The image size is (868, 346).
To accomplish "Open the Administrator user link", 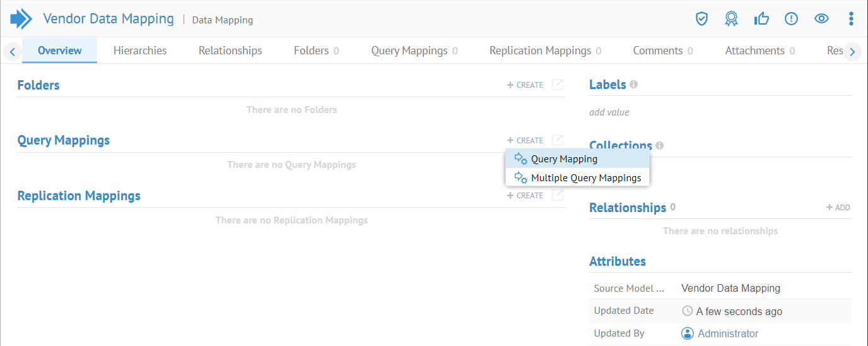I will [727, 333].
